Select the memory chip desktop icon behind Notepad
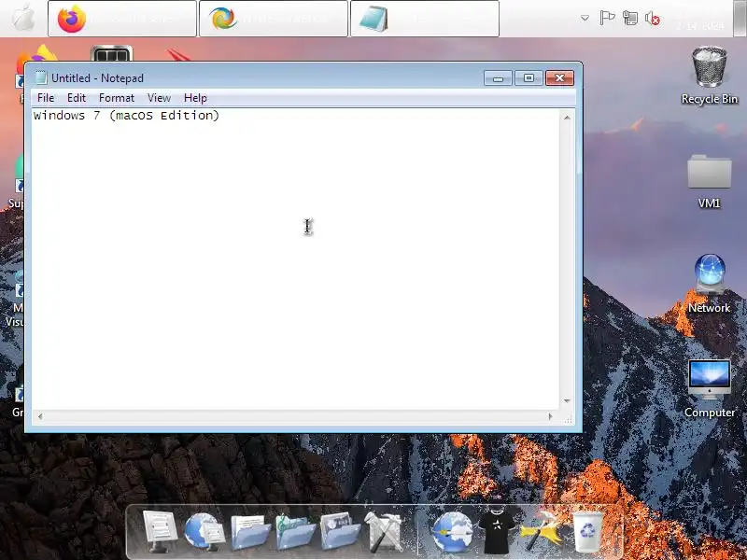 tap(111, 54)
